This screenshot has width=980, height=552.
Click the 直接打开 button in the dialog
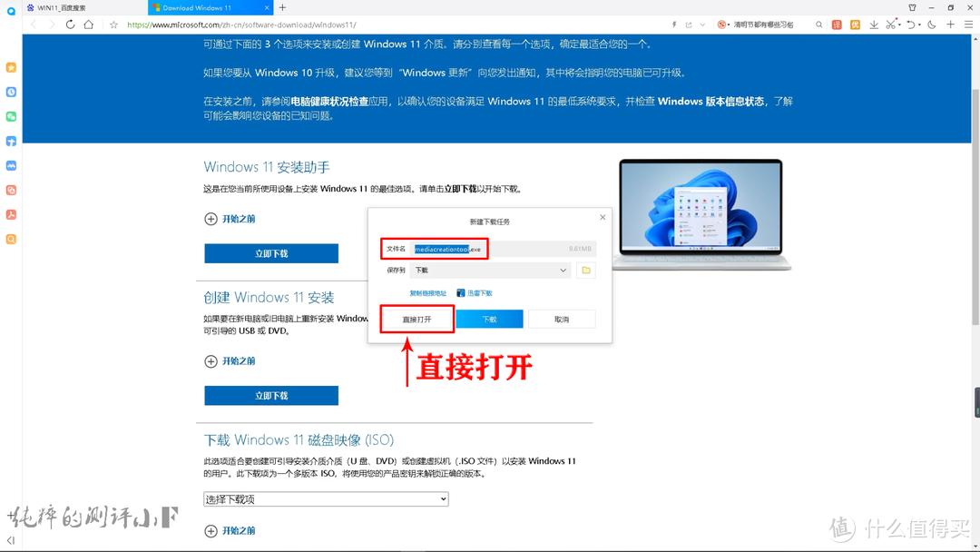(416, 319)
